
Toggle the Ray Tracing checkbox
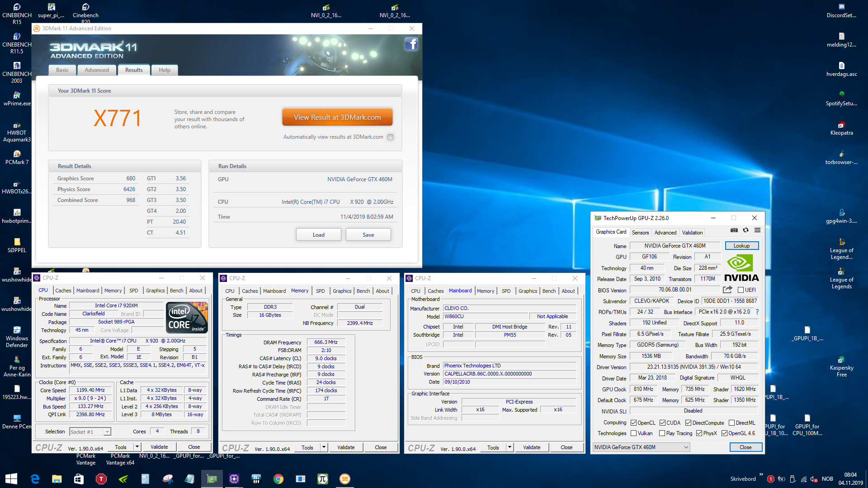click(662, 433)
